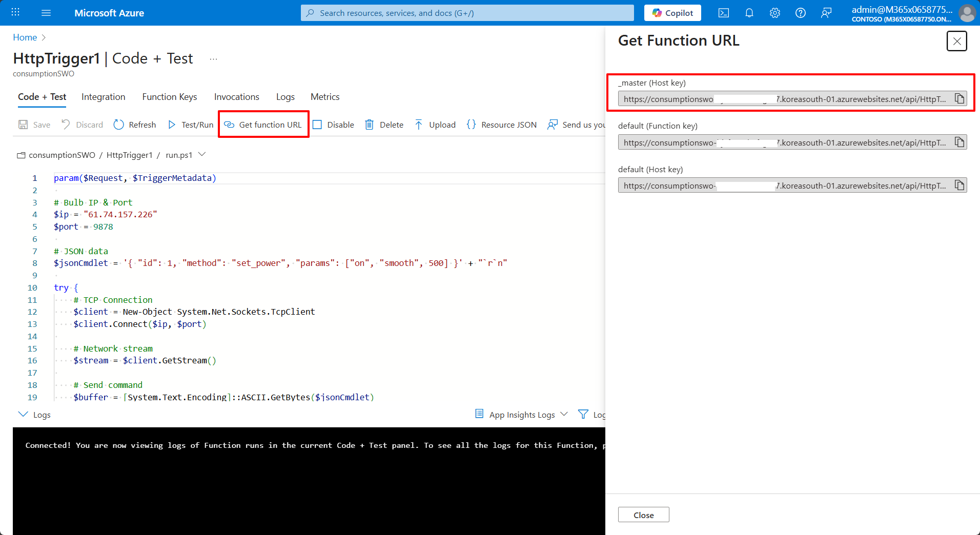Open the feedback icon in the header
The height and width of the screenshot is (535, 980).
tap(826, 13)
